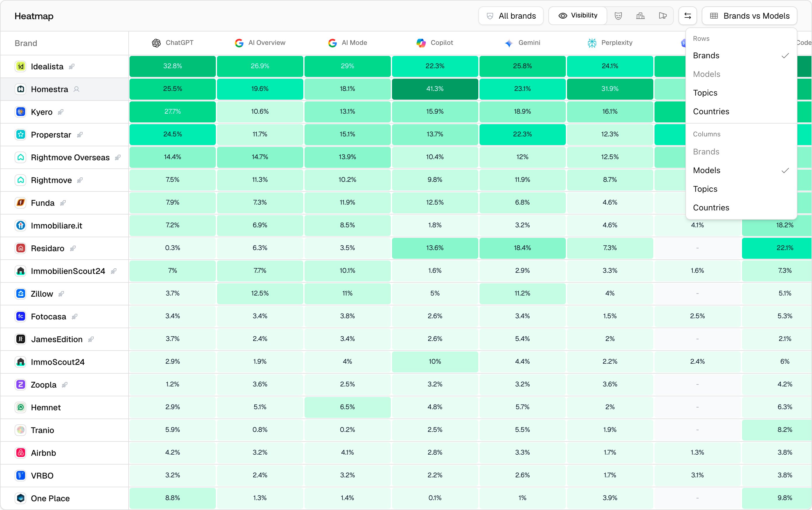Click the link icon beside ImmobilienScout24

coord(114,271)
